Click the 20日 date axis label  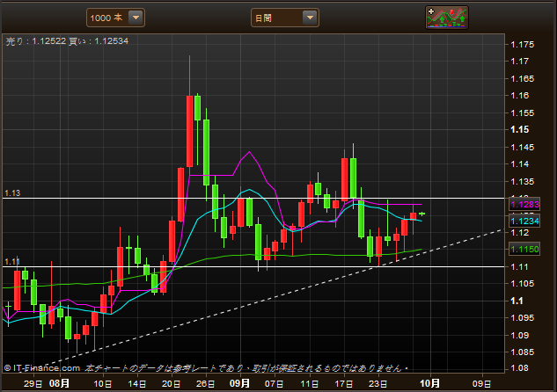click(172, 384)
